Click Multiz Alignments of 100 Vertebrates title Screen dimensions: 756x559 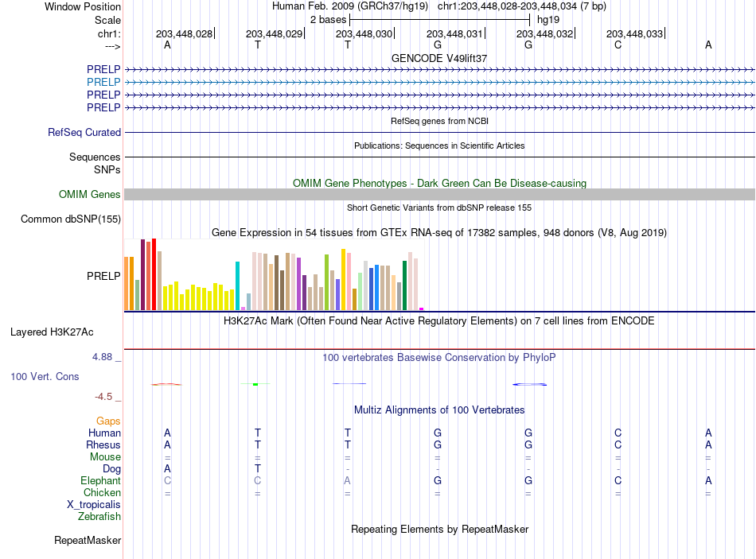(x=439, y=410)
